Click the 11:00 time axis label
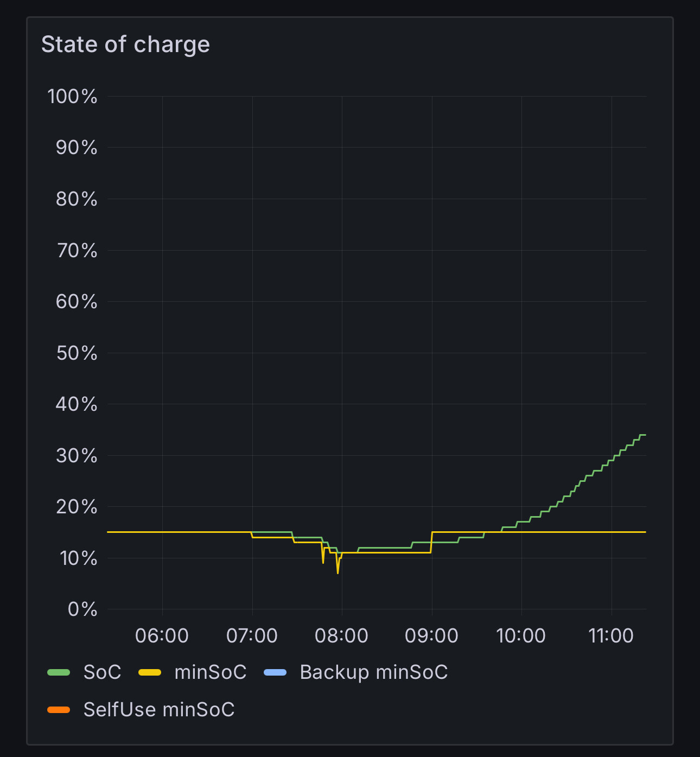Viewport: 700px width, 757px height. 611,635
